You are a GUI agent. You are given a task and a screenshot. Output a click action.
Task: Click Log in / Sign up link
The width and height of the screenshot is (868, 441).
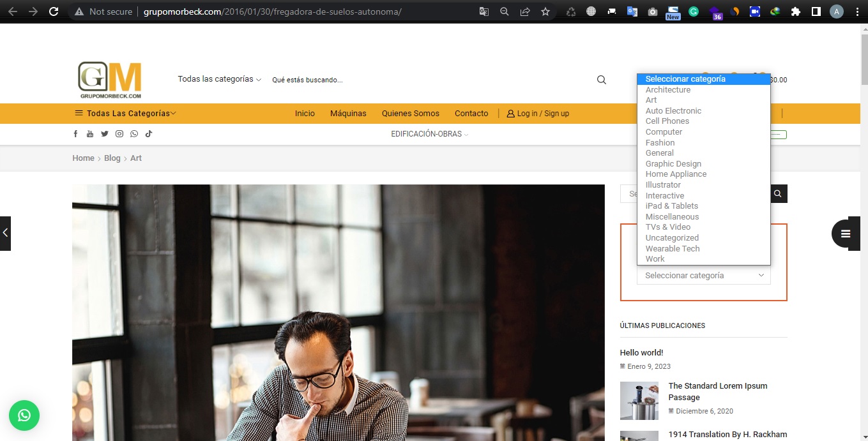[x=538, y=114]
